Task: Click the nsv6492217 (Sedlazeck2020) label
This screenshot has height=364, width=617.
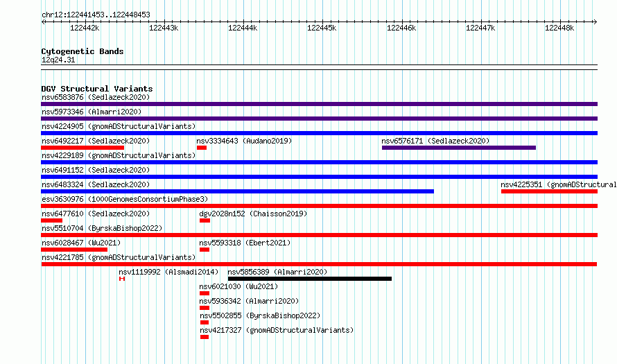Action: point(96,141)
